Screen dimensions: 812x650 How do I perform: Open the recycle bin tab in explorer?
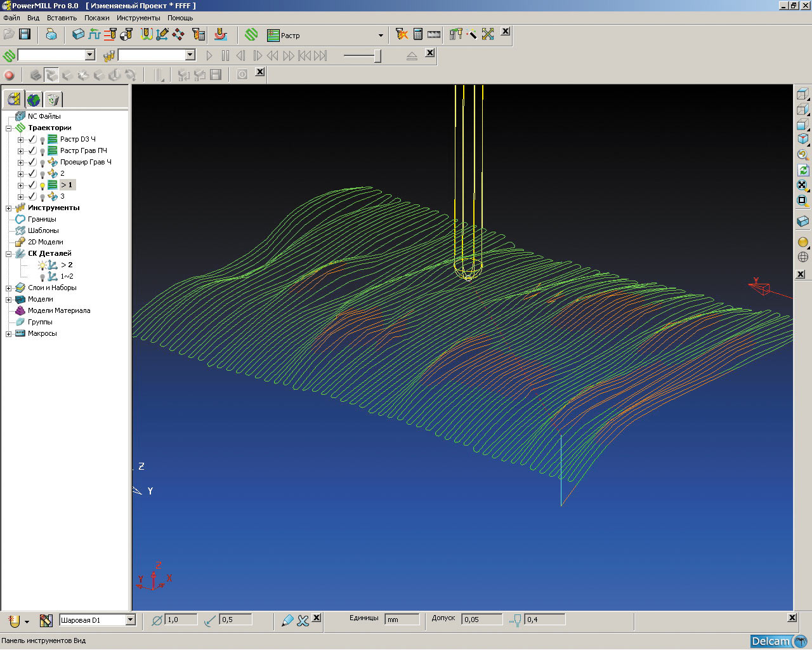pos(53,99)
